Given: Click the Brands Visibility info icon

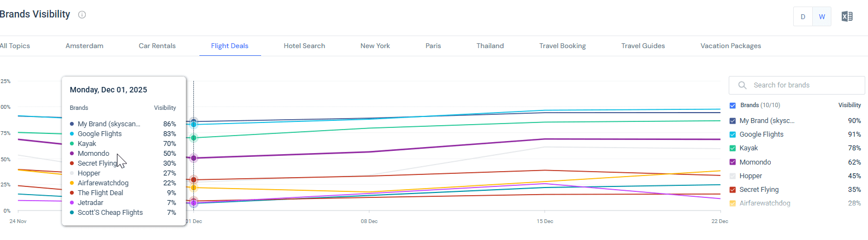Looking at the screenshot, I should [82, 15].
